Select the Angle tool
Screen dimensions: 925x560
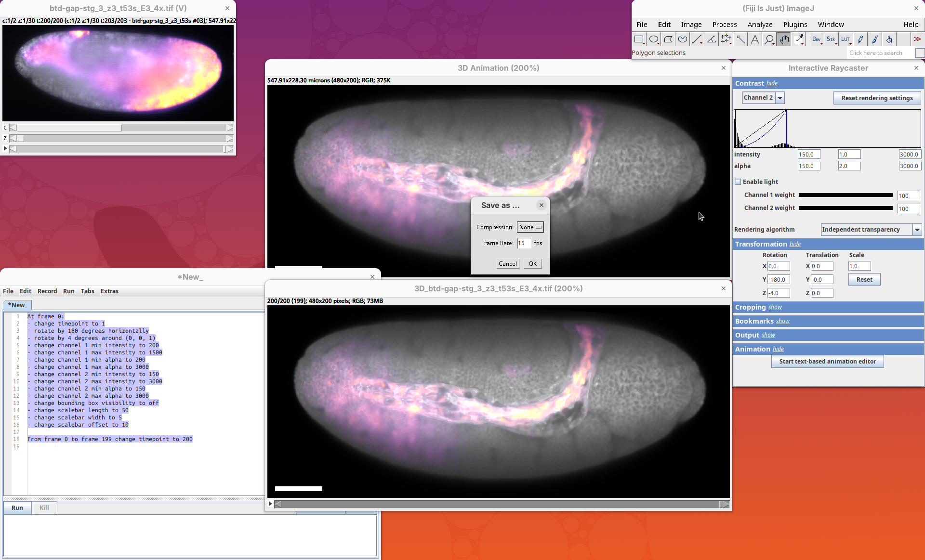point(711,39)
